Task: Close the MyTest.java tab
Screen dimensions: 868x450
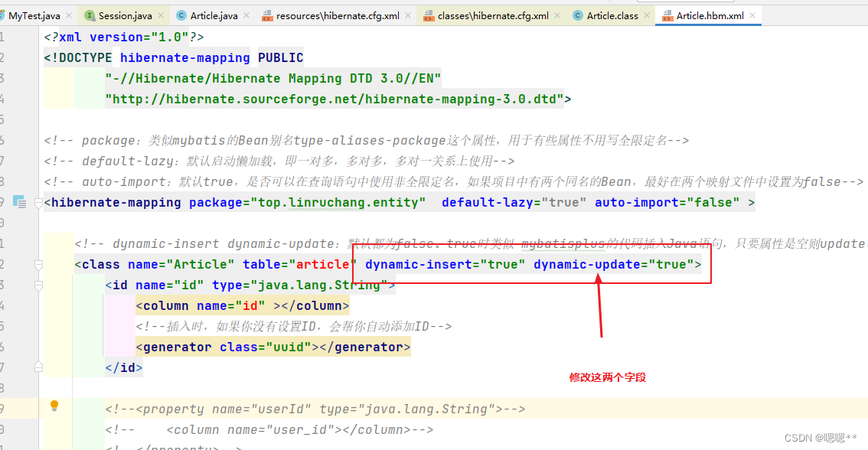Action: (69, 15)
